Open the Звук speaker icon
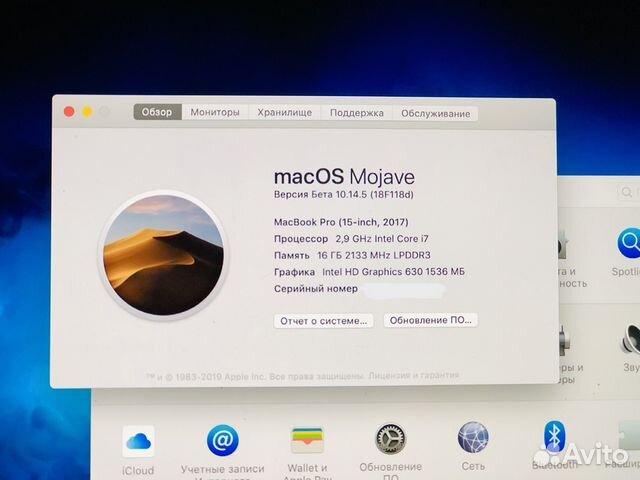 [631, 339]
